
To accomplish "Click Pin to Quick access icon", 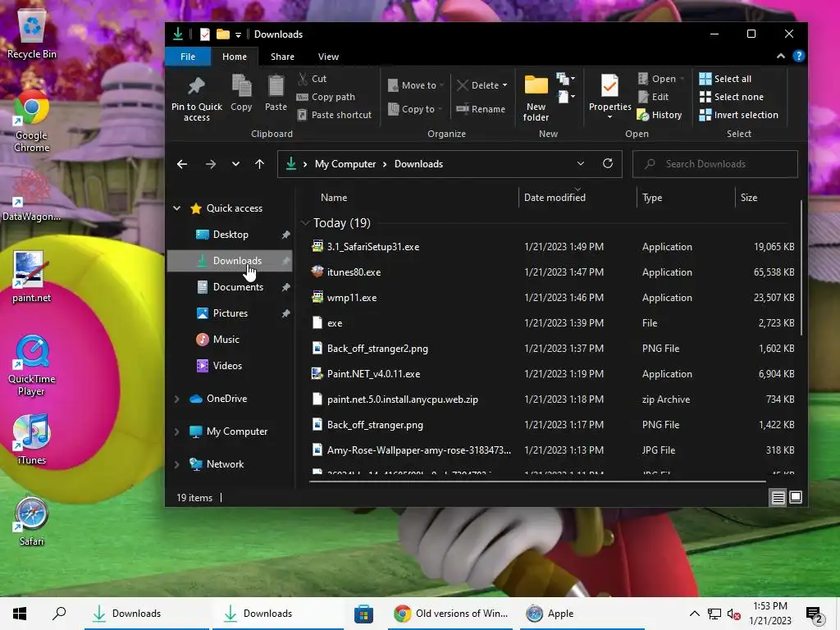I will point(196,98).
